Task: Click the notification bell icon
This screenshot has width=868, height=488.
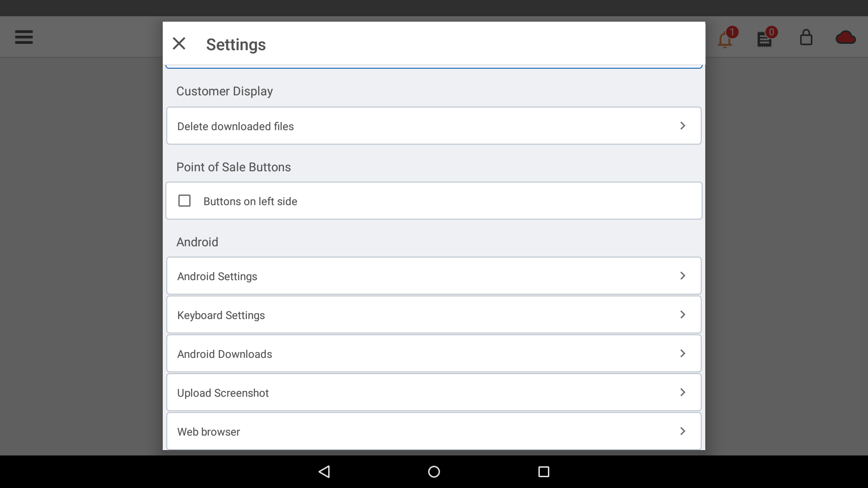Action: point(724,37)
